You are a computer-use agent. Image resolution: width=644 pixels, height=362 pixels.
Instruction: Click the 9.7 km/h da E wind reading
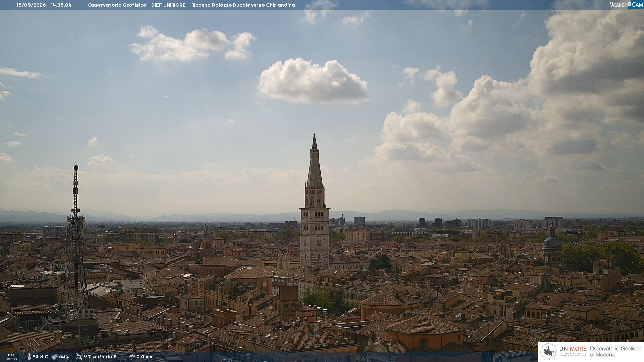100,357
